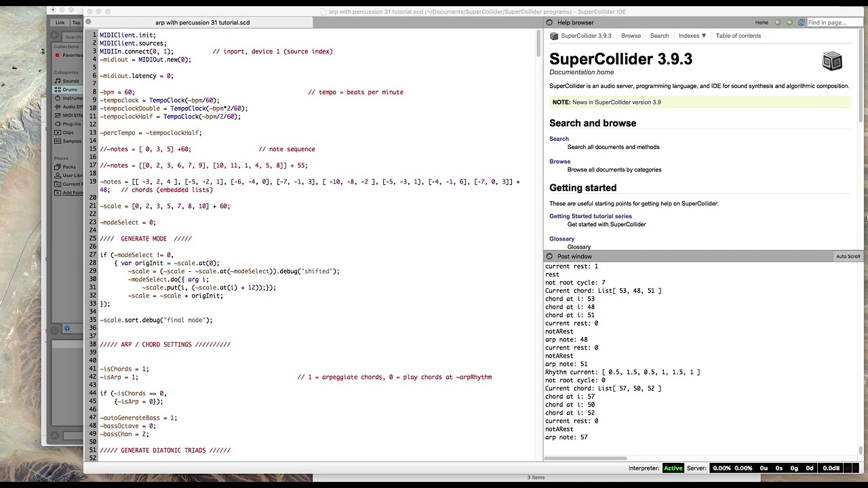Open the Glossary link
Image resolution: width=868 pixels, height=488 pixels.
click(x=561, y=239)
